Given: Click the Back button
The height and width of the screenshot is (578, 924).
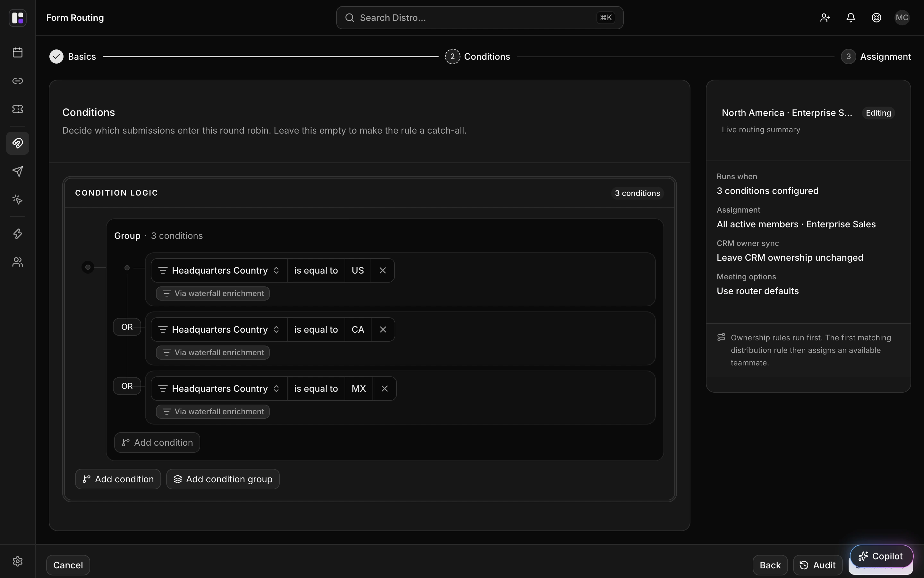Looking at the screenshot, I should 770,565.
